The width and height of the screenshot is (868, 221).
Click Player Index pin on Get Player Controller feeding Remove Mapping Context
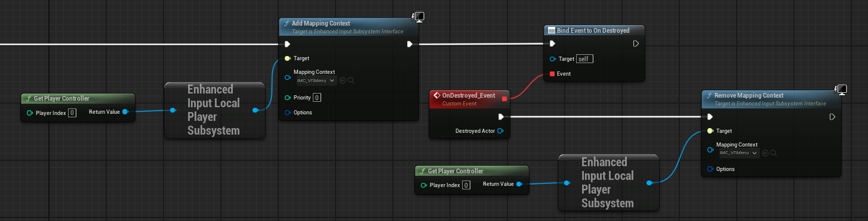(424, 185)
